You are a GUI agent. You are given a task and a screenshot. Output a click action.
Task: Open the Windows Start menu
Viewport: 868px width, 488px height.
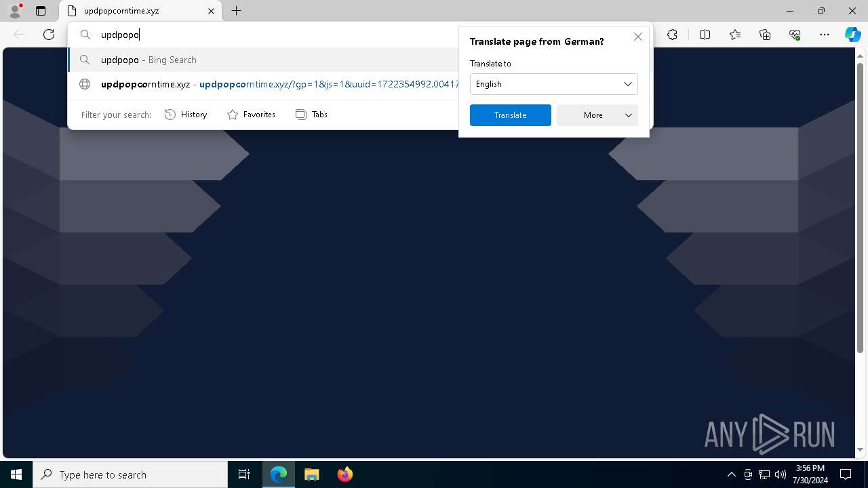coord(16,474)
